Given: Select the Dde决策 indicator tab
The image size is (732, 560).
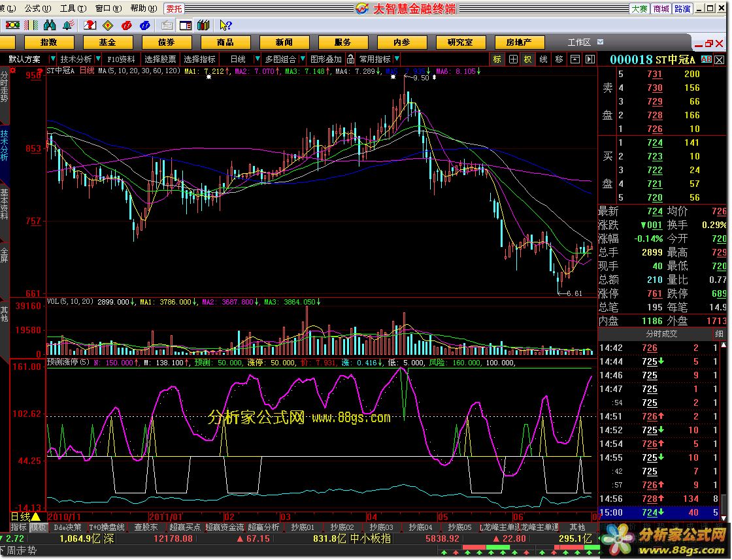Looking at the screenshot, I should click(68, 527).
